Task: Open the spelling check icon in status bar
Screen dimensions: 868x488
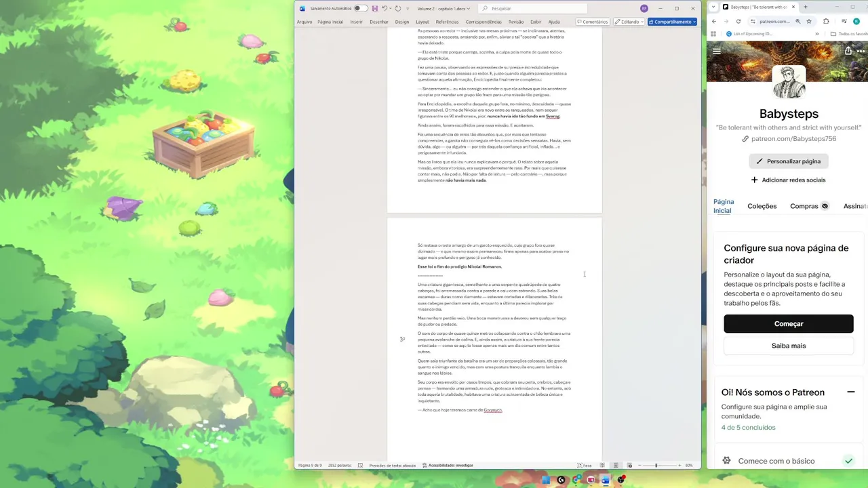Action: pyautogui.click(x=360, y=466)
